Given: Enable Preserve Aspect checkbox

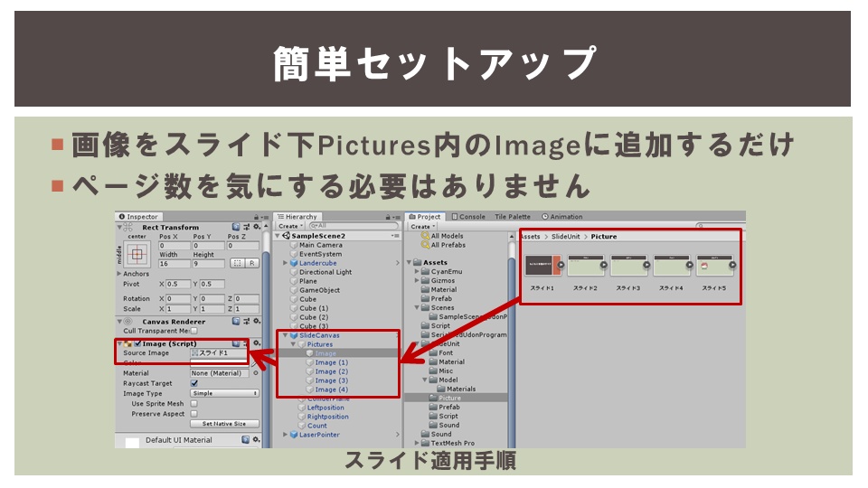Looking at the screenshot, I should pyautogui.click(x=194, y=414).
